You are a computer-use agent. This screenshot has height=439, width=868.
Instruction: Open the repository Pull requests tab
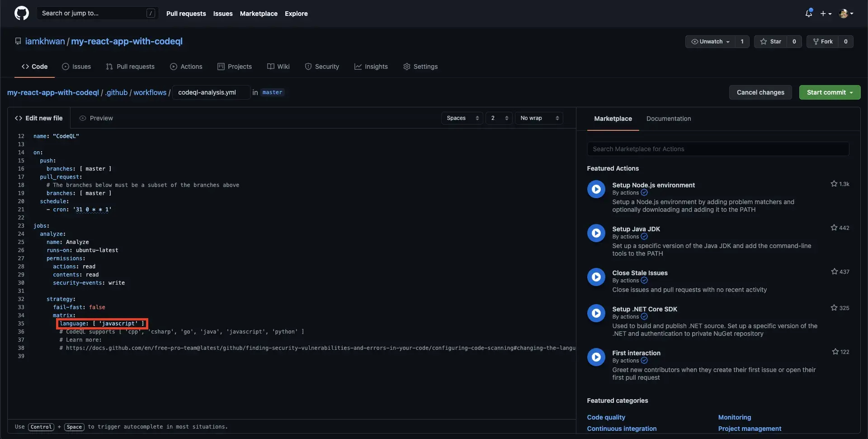pos(130,67)
